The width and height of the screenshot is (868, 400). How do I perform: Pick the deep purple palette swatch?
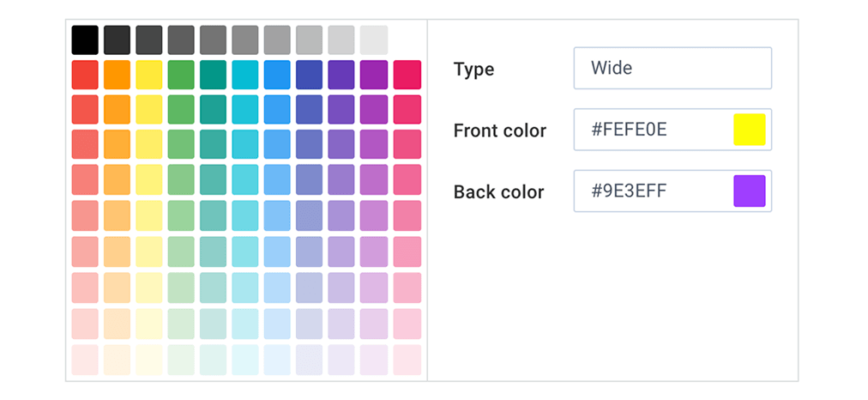point(341,75)
